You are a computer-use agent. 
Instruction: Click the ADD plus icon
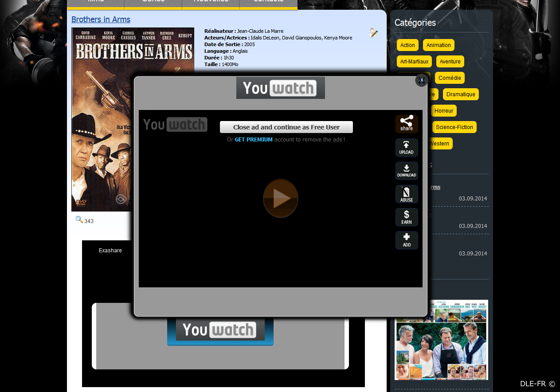coord(407,240)
